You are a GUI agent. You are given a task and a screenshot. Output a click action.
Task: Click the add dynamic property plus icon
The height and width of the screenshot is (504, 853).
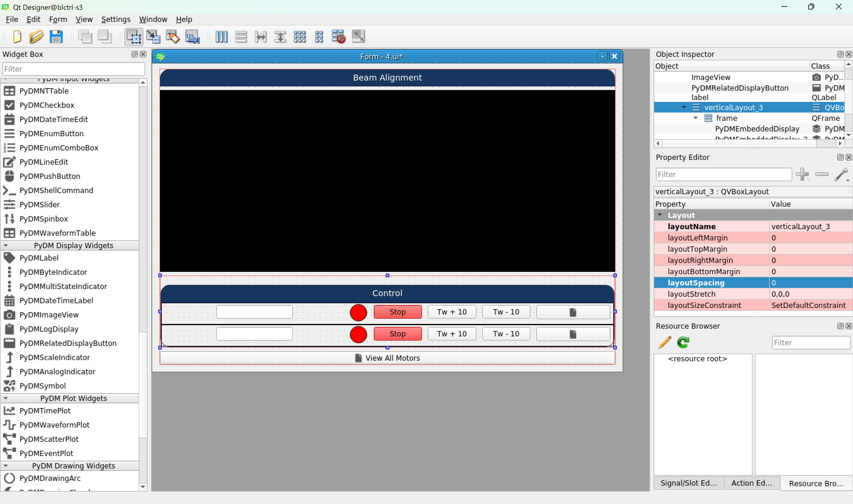point(802,174)
